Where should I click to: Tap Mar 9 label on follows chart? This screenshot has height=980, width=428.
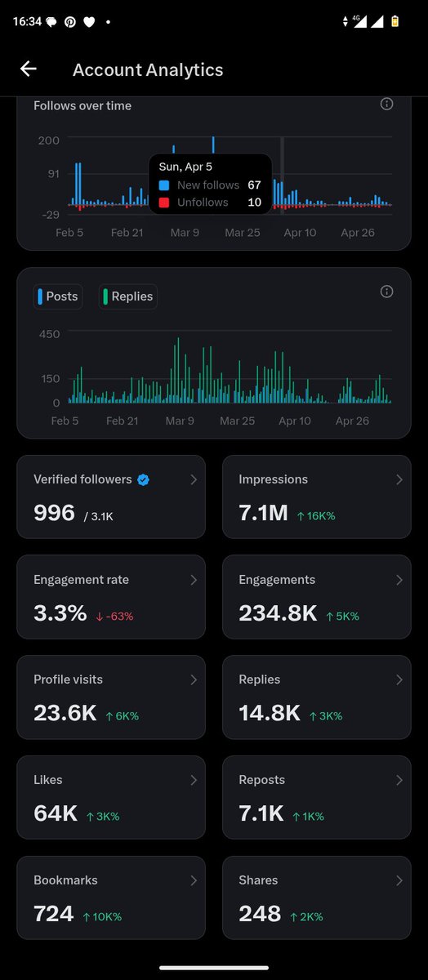[185, 233]
